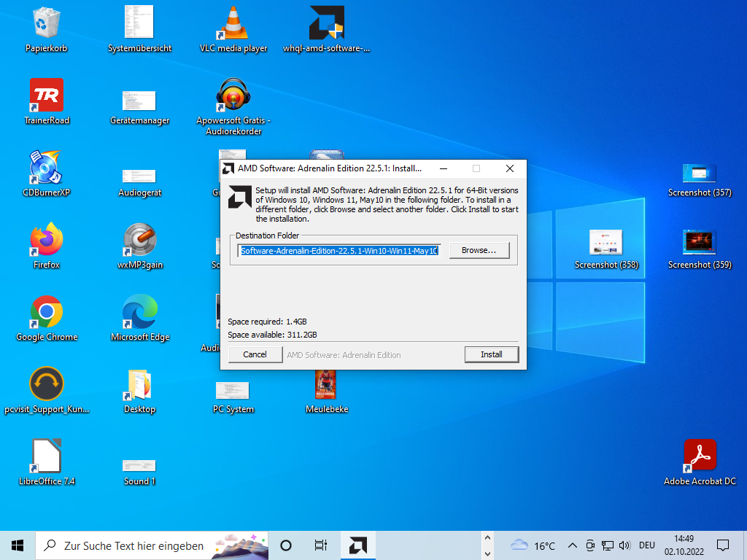The height and width of the screenshot is (560, 747).
Task: Open Cortana circle button on taskbar
Action: 286,545
